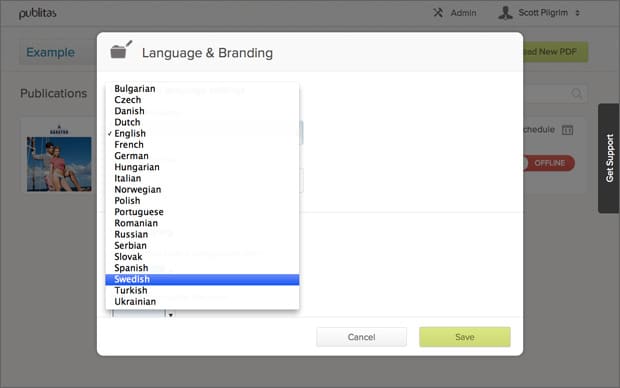Click the publitas logo

tap(38, 13)
